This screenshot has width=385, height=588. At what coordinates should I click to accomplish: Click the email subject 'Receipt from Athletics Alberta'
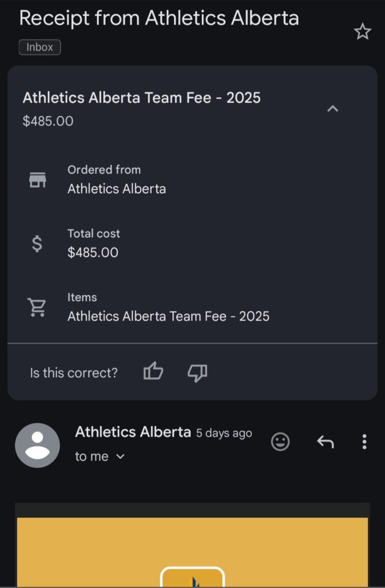click(159, 18)
